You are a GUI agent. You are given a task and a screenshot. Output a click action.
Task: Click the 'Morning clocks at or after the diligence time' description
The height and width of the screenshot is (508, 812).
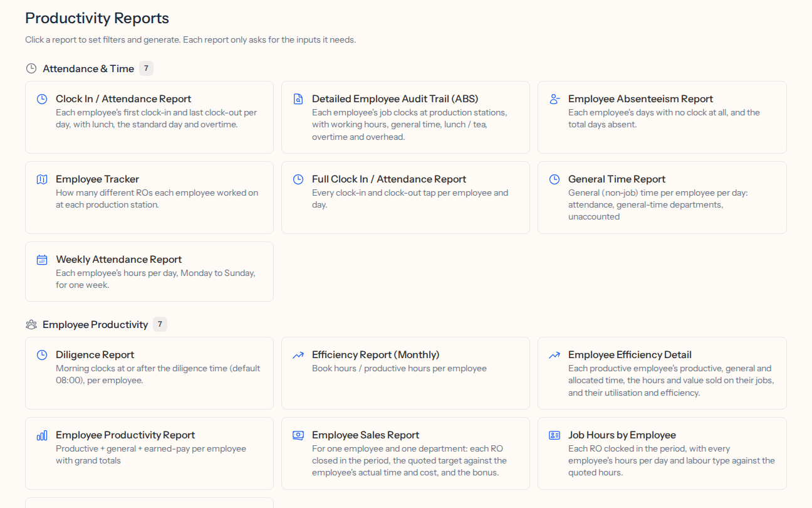[158, 374]
